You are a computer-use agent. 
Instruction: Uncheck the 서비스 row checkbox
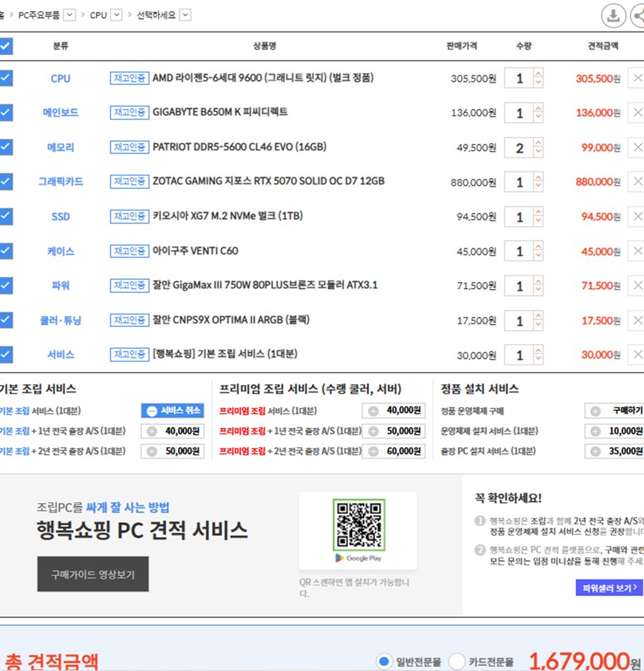(6, 354)
